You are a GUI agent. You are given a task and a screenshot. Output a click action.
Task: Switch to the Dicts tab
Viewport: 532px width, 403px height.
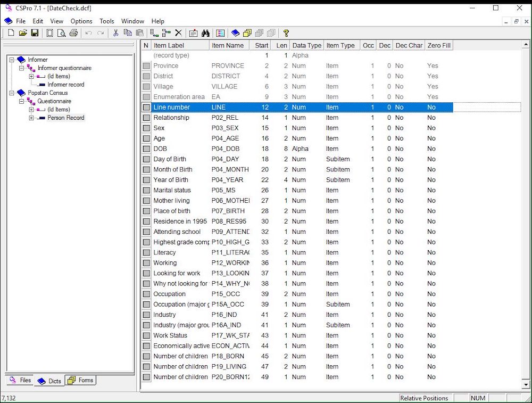click(x=49, y=381)
